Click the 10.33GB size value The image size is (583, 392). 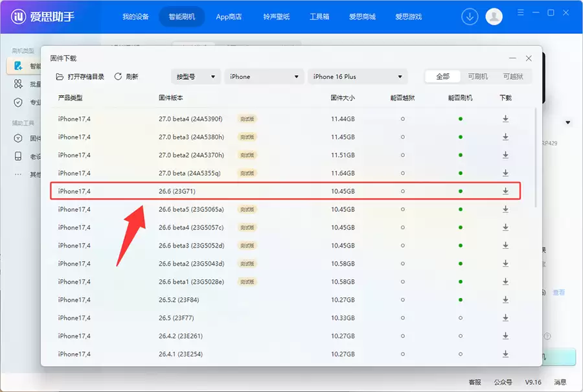pyautogui.click(x=343, y=318)
